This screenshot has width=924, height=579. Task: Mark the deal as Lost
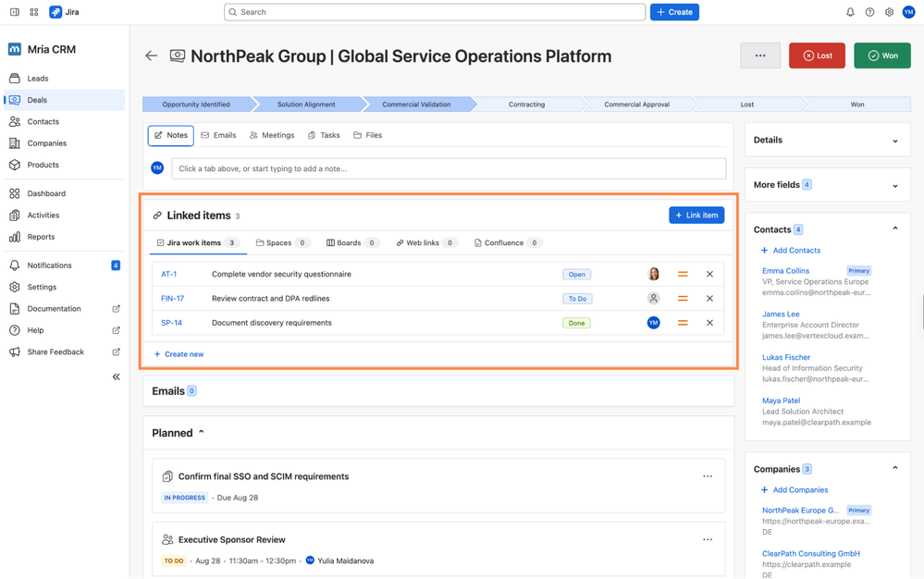817,55
